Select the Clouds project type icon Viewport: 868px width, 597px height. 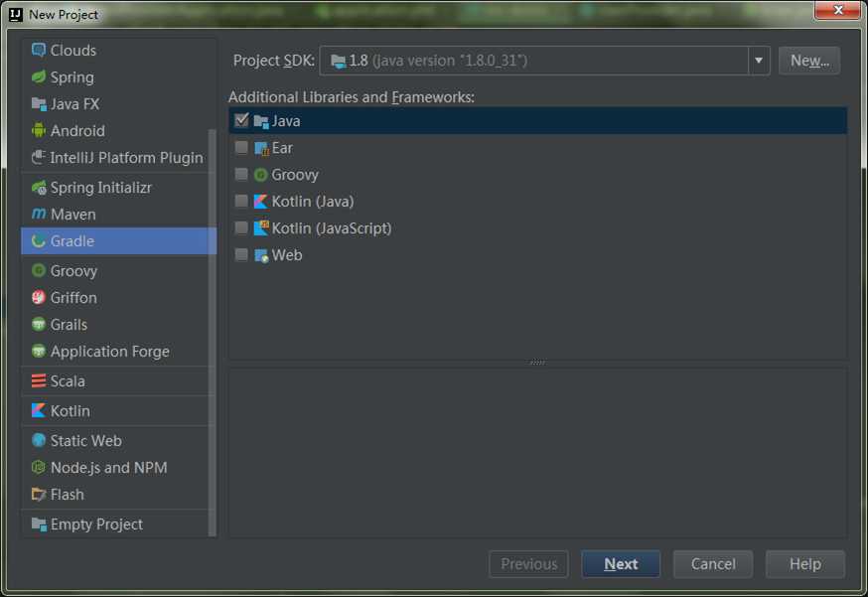pyautogui.click(x=38, y=51)
